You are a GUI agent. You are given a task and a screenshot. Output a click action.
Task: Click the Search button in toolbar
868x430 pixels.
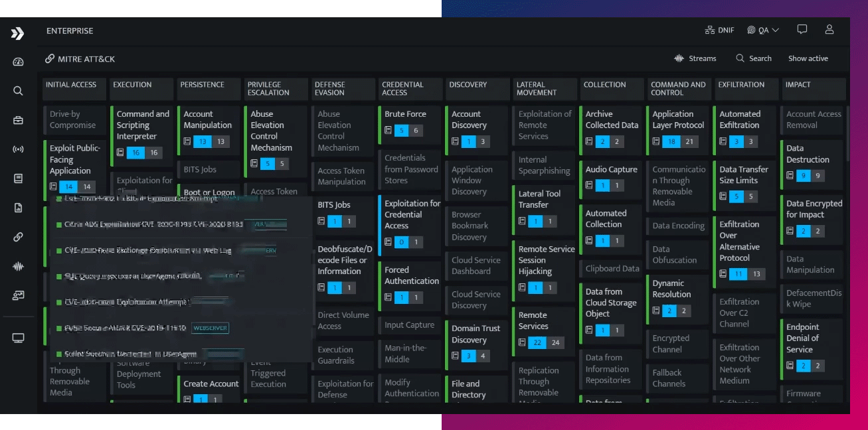pyautogui.click(x=754, y=58)
